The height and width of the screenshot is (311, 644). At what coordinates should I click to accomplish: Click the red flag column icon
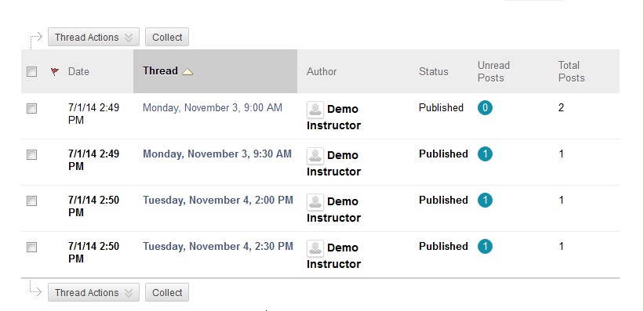55,72
